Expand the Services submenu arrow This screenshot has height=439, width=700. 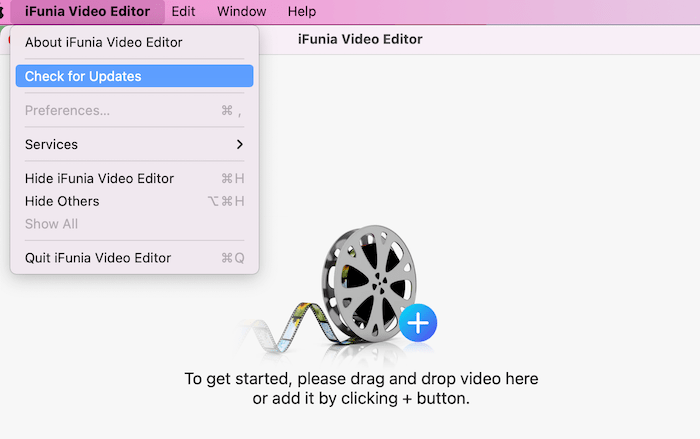click(239, 144)
